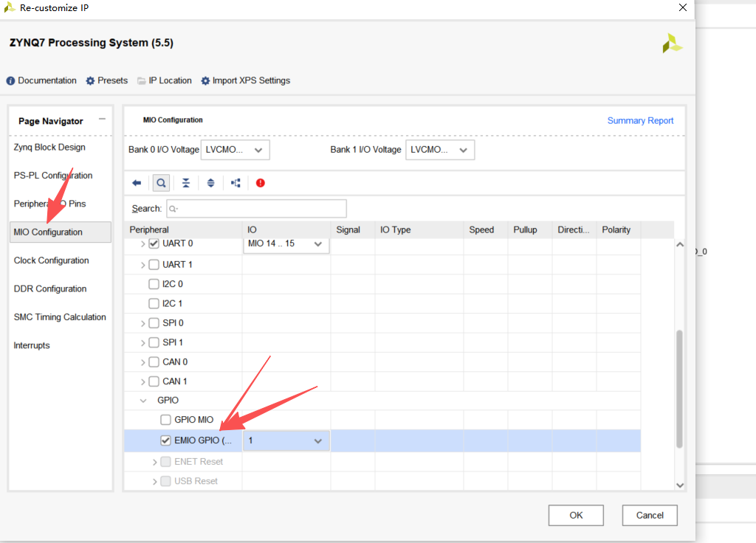The height and width of the screenshot is (543, 756).
Task: Click the scroll down arrow of peripheral list
Action: 680,485
